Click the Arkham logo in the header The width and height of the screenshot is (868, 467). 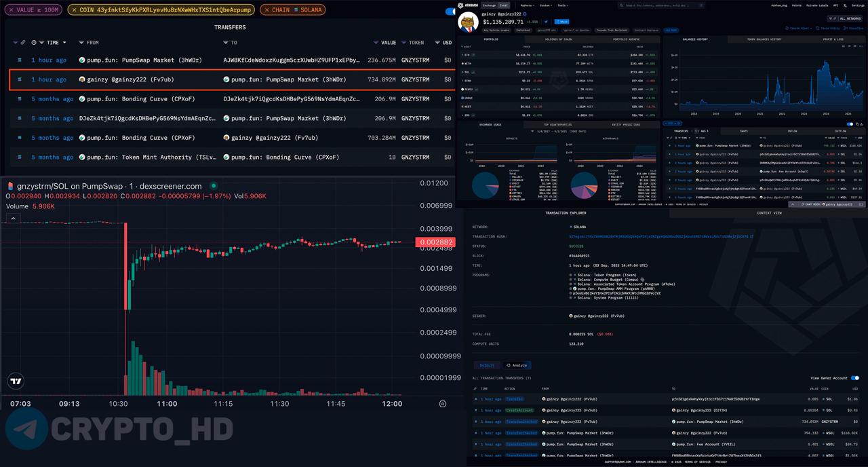pos(468,5)
